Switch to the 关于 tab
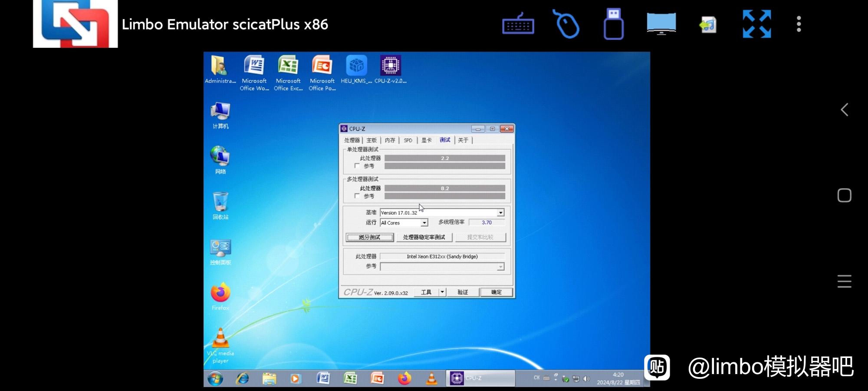Screen dimensions: 868x391 tap(463, 140)
